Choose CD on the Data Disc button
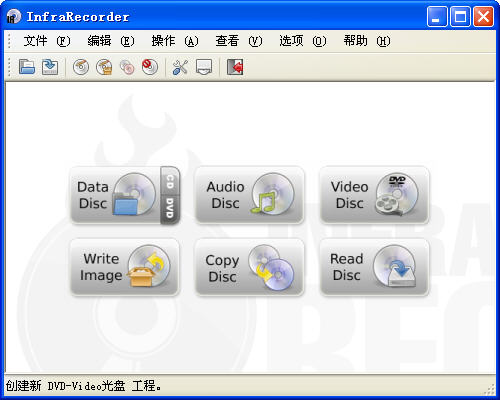Viewport: 500px width, 400px height. click(170, 181)
